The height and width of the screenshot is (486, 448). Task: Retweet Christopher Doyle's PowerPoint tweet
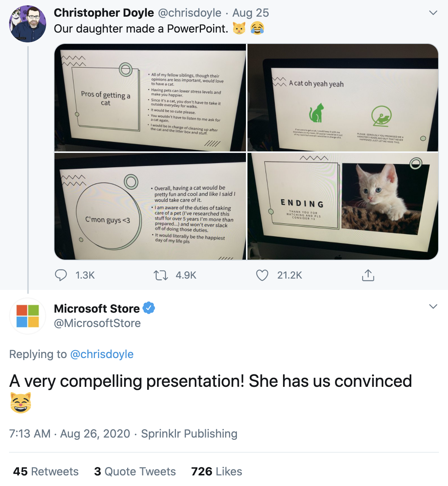click(161, 275)
